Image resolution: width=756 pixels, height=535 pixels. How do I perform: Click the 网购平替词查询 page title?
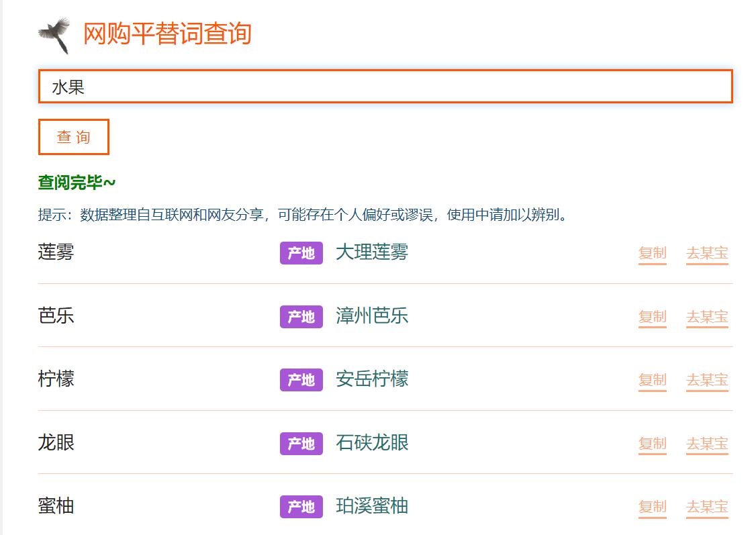167,34
